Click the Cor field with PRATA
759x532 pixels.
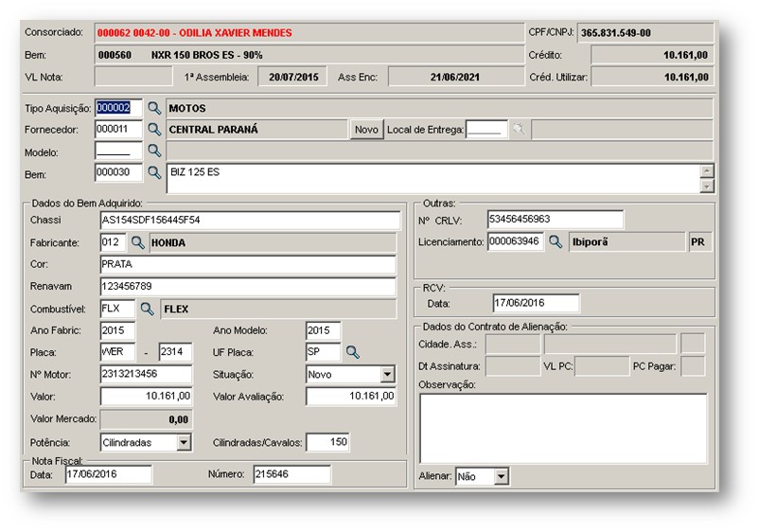[248, 264]
